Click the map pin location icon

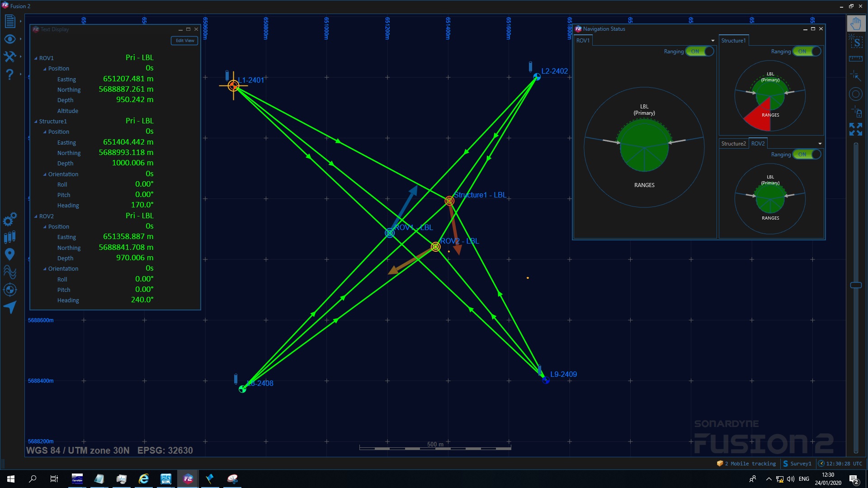click(10, 254)
